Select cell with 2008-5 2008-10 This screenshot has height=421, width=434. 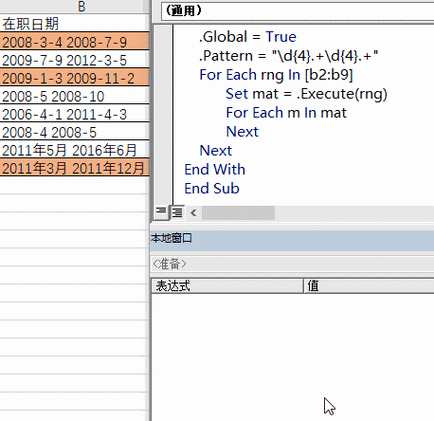pos(74,96)
